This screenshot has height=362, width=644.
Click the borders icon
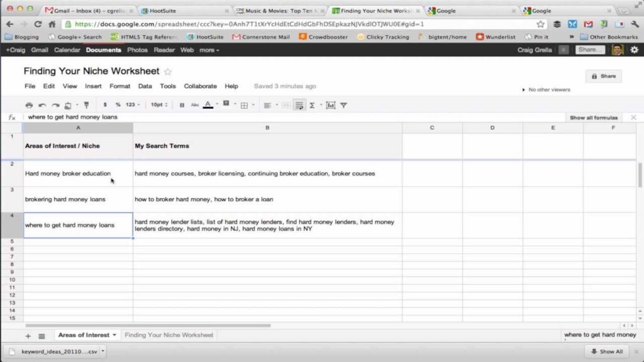[x=244, y=106]
